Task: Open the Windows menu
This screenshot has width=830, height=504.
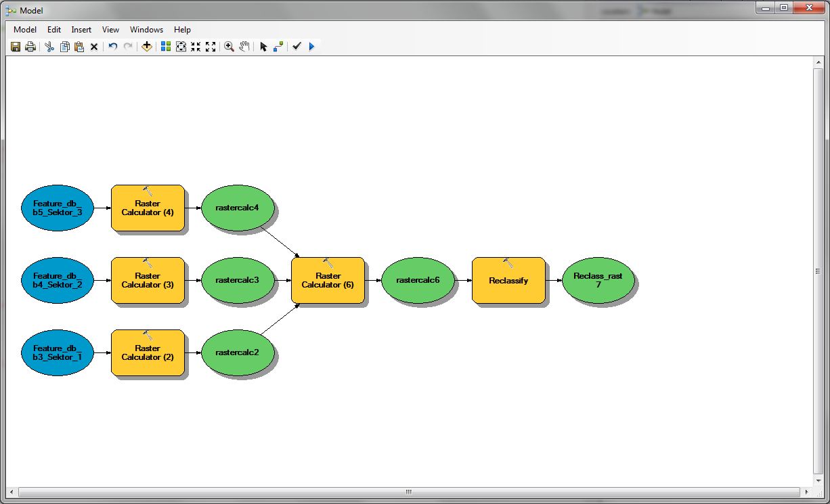Action: coord(146,30)
